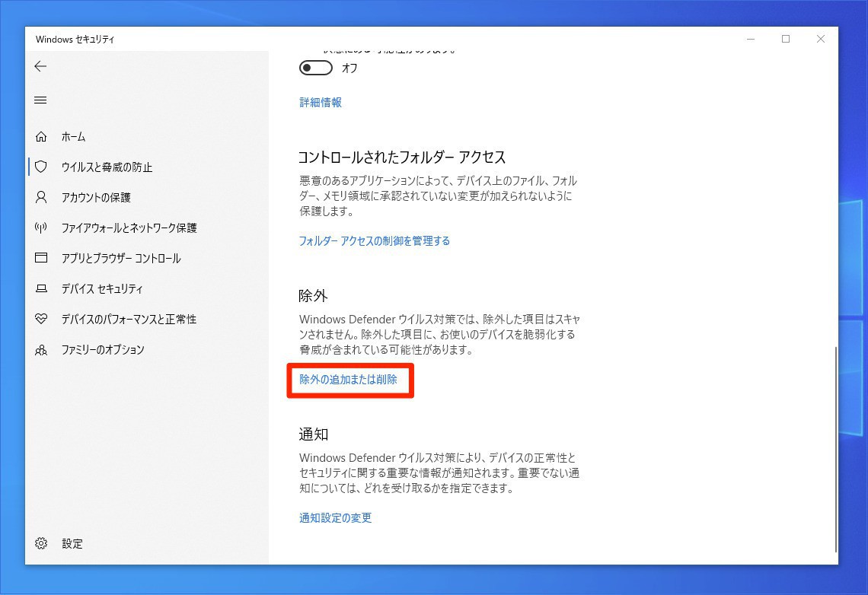Click the shield virus protection icon
This screenshot has height=595, width=868.
point(41,167)
